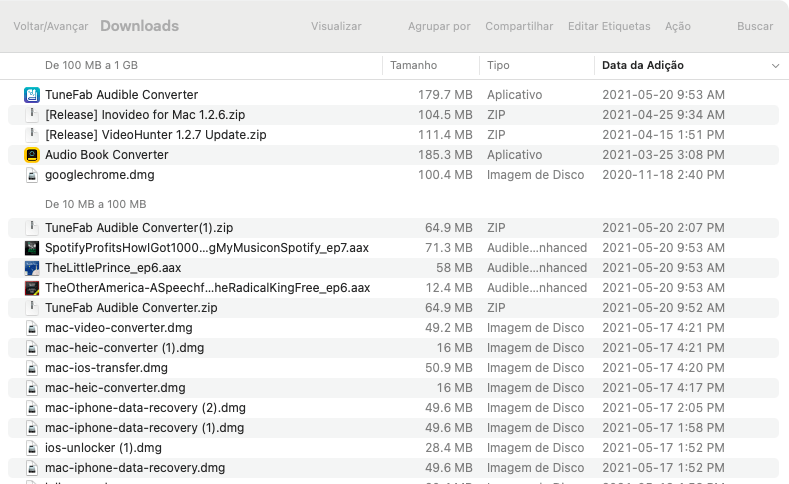
Task: Sort files by the Tipo column
Action: 498,65
